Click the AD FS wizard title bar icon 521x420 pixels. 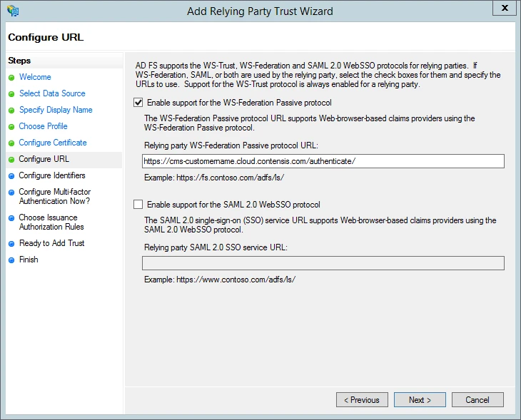pyautogui.click(x=13, y=11)
